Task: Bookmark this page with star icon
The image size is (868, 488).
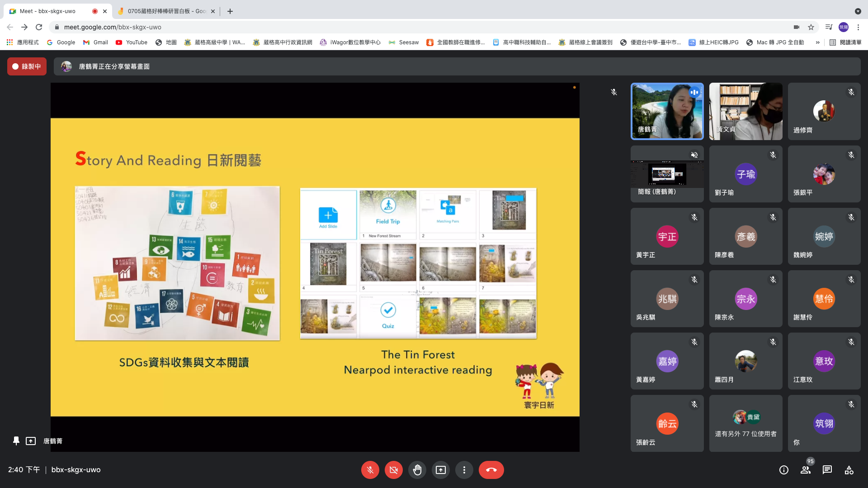Action: [x=811, y=27]
